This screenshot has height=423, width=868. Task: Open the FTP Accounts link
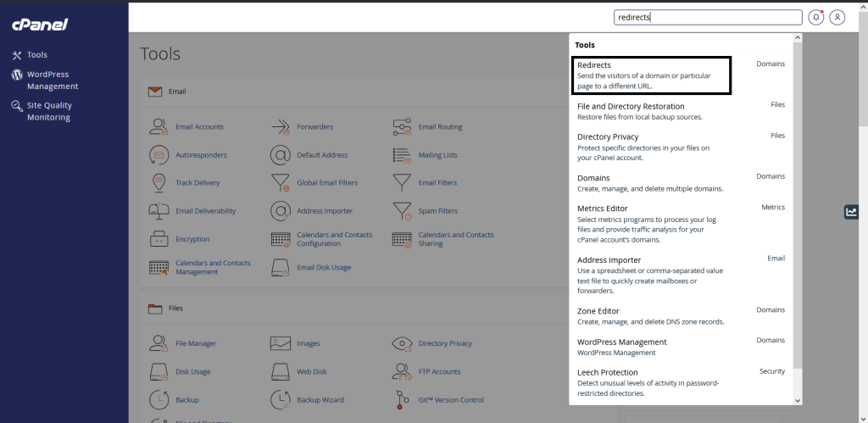(x=440, y=371)
